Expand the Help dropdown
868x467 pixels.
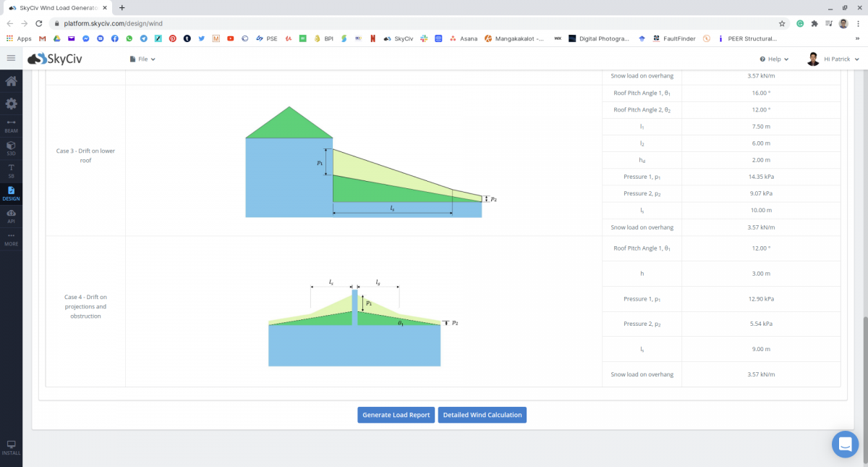(774, 59)
